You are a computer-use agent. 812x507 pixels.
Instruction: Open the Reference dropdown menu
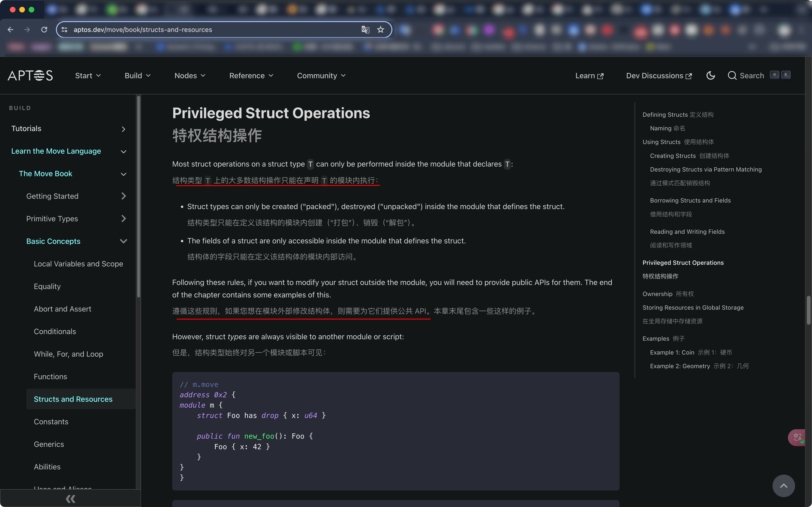pos(251,75)
